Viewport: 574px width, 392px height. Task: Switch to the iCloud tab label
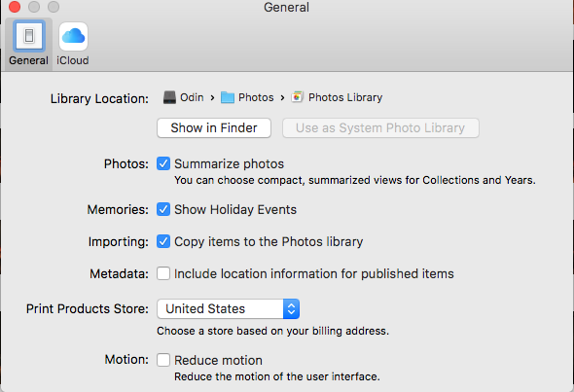pos(73,60)
